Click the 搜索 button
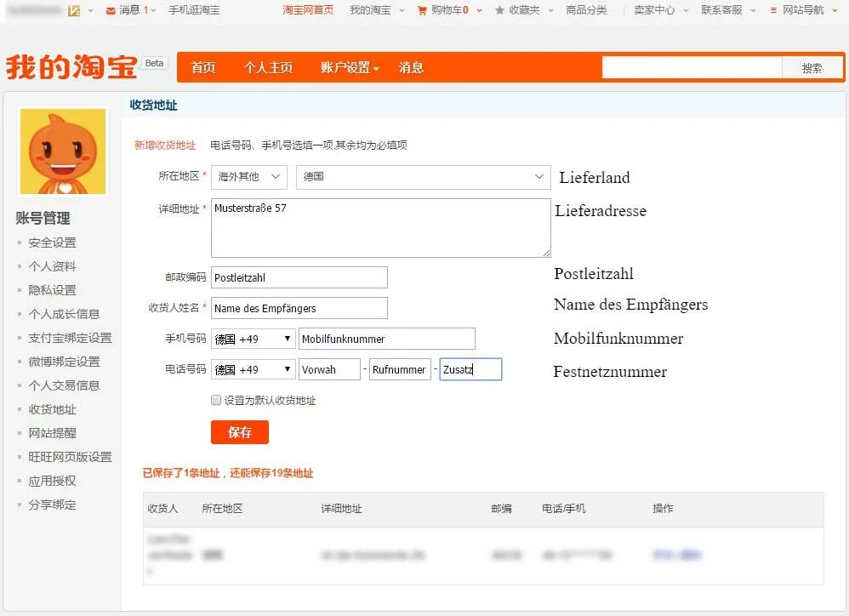 click(812, 68)
